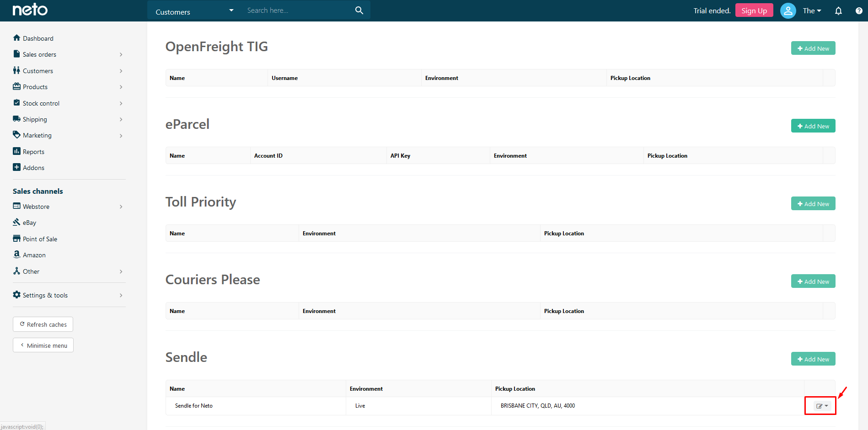This screenshot has width=868, height=430.
Task: Click the Webstore window icon
Action: pyautogui.click(x=16, y=206)
